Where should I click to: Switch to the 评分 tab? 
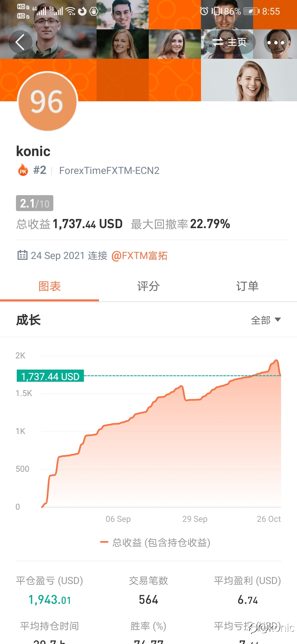tap(148, 286)
